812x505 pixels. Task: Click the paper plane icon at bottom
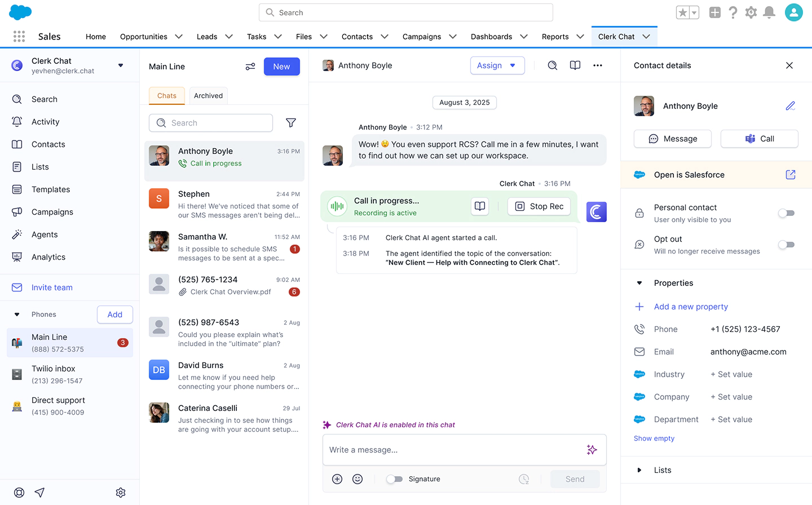coord(39,493)
